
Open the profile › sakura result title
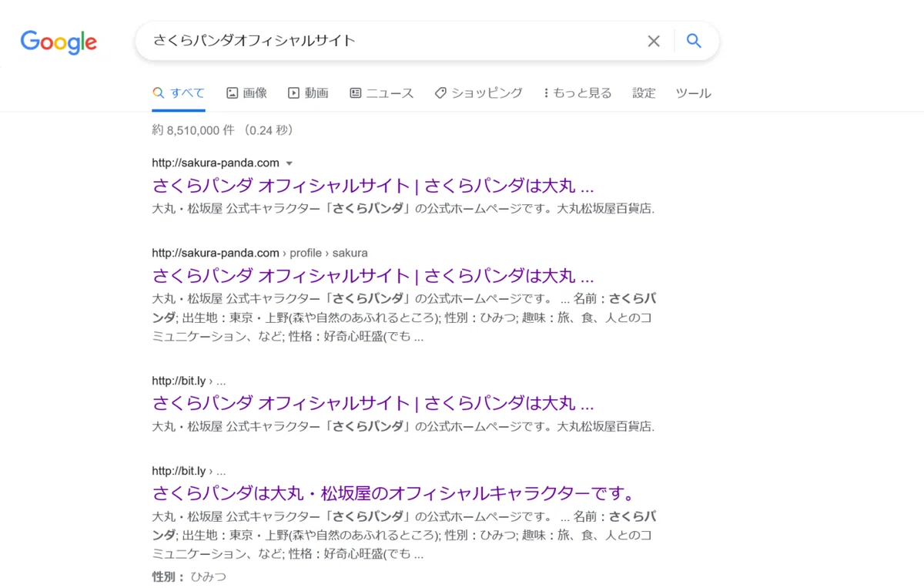(x=373, y=276)
